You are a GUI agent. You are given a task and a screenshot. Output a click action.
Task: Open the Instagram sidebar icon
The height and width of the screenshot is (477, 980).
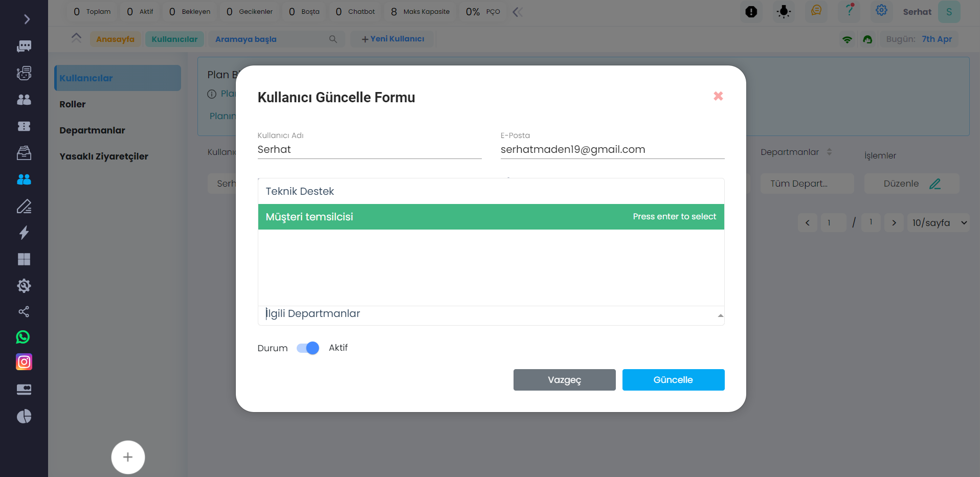[24, 362]
